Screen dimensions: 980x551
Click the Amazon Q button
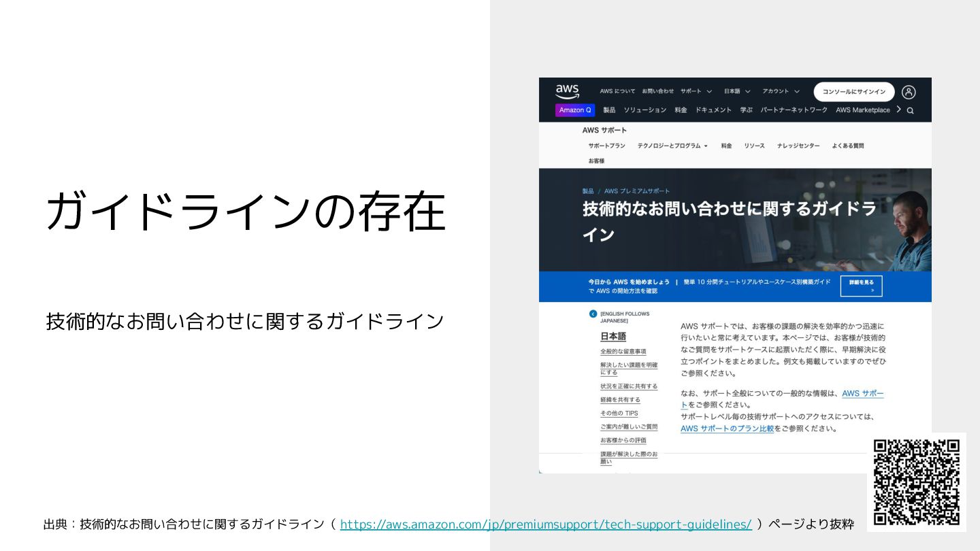(575, 110)
